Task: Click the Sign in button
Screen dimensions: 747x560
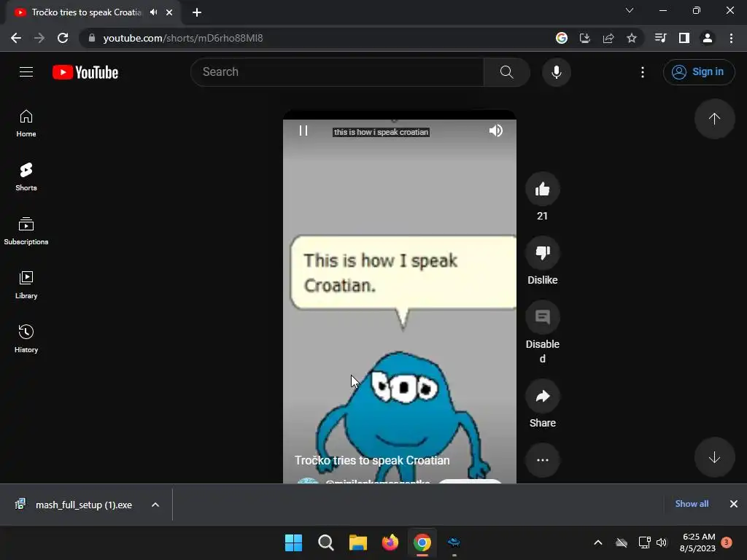Action: (698, 72)
